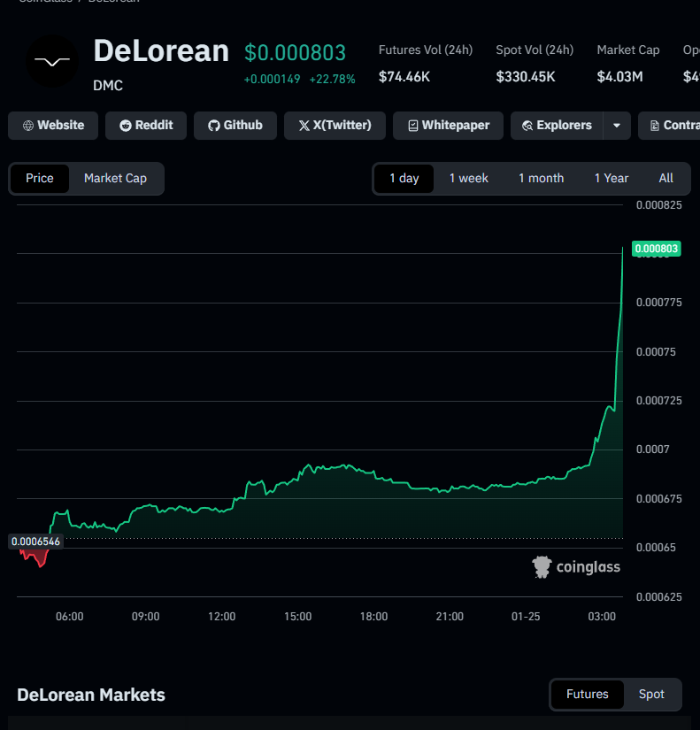The image size is (700, 730).
Task: Click the 15:00 time axis label
Action: [297, 617]
